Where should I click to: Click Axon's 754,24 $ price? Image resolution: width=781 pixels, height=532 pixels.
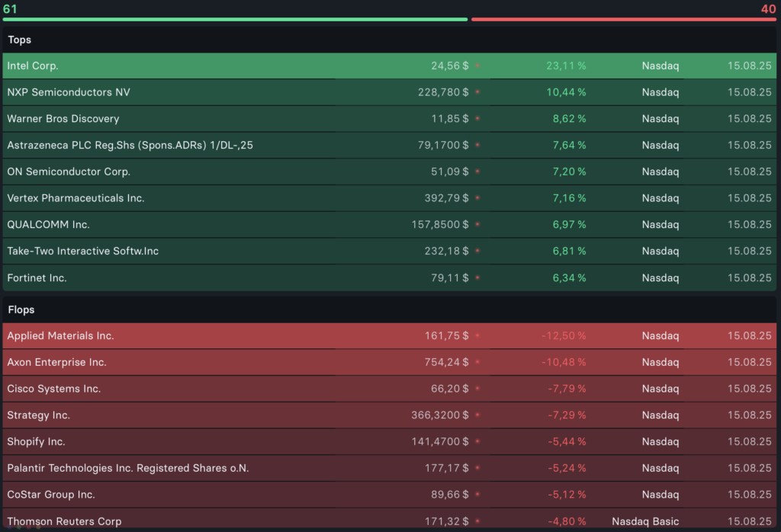click(447, 362)
